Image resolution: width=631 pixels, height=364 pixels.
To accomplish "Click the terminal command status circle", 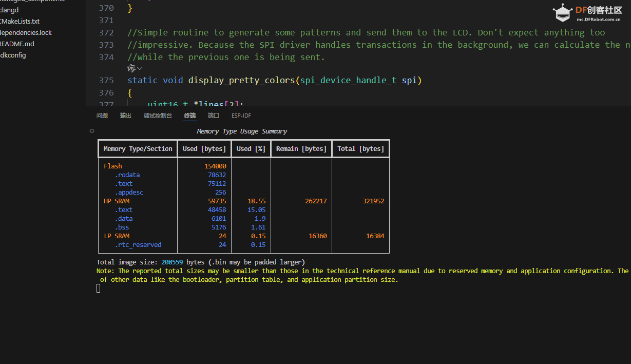I will click(x=92, y=131).
